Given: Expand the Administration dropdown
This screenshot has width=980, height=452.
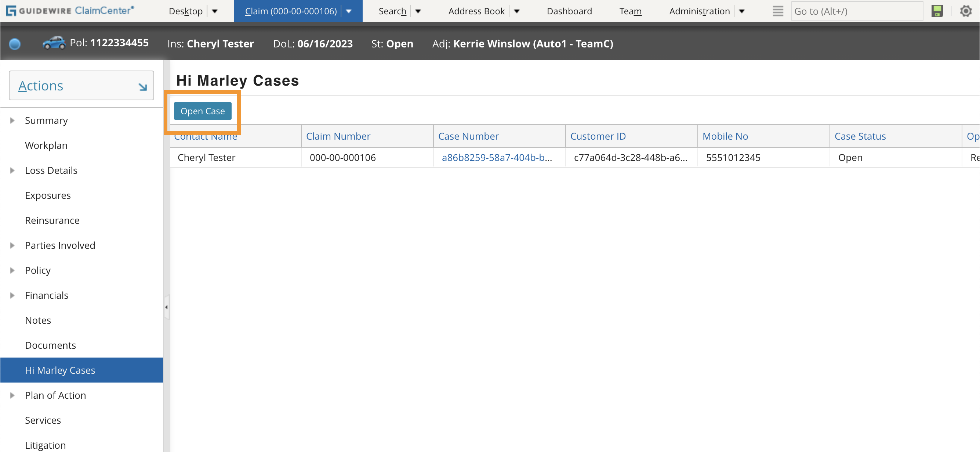Looking at the screenshot, I should 742,11.
